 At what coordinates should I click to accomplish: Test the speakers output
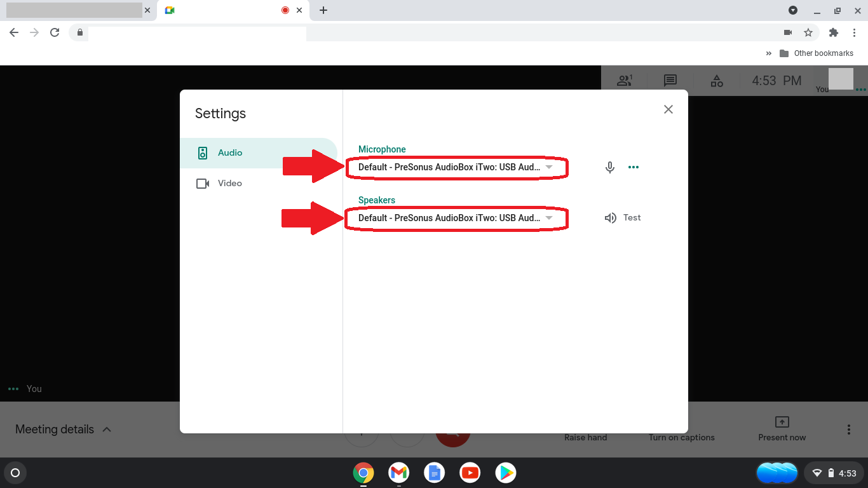pos(623,218)
